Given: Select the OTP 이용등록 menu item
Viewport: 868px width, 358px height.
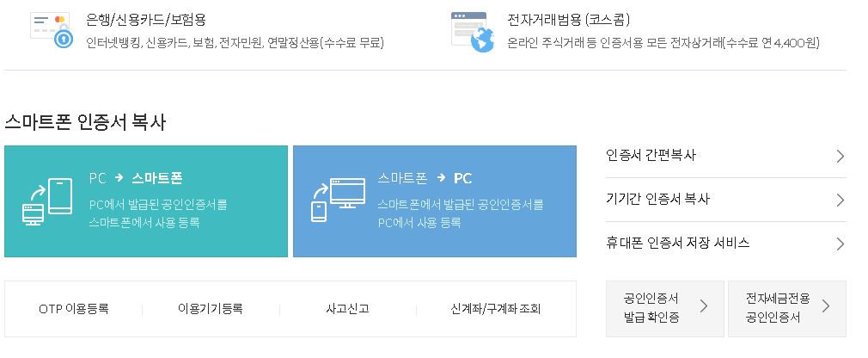Looking at the screenshot, I should [74, 309].
